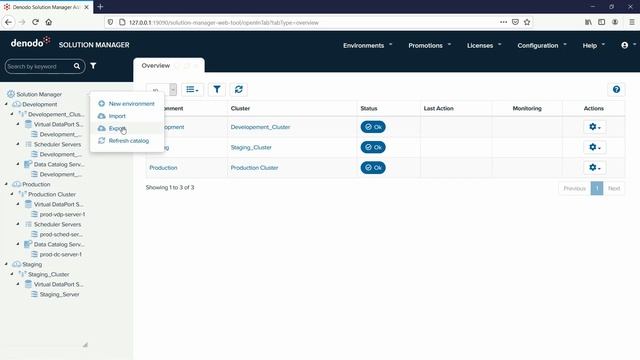Open the overview help question icon

616,89
